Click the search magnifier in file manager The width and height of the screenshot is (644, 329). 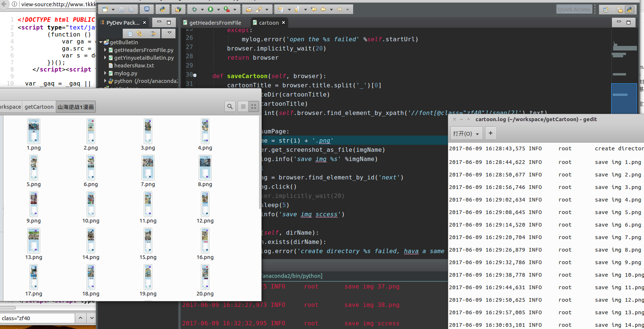point(230,106)
